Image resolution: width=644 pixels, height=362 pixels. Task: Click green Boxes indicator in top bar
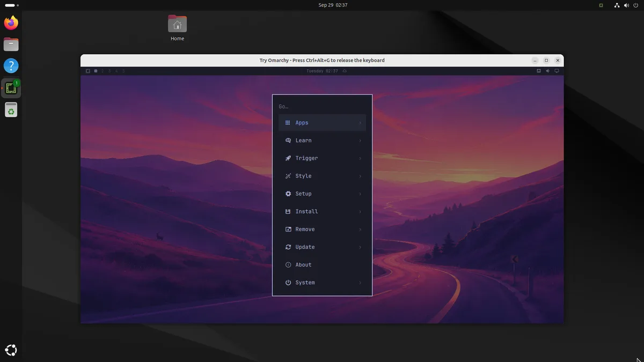tap(601, 5)
